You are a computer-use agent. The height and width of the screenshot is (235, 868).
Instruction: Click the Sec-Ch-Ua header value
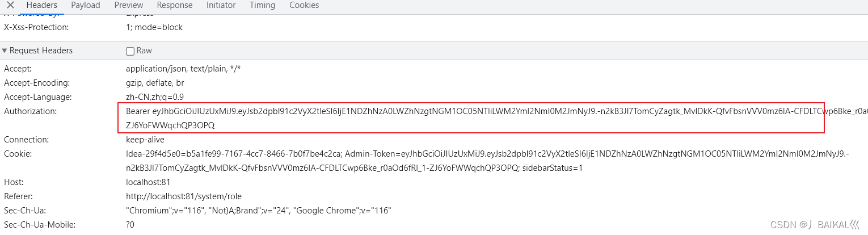pos(259,211)
